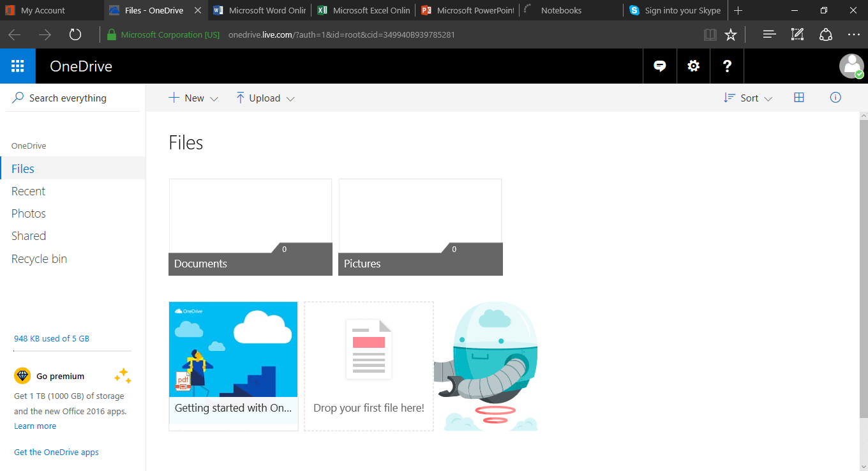Click in the Search everything field

(x=73, y=98)
